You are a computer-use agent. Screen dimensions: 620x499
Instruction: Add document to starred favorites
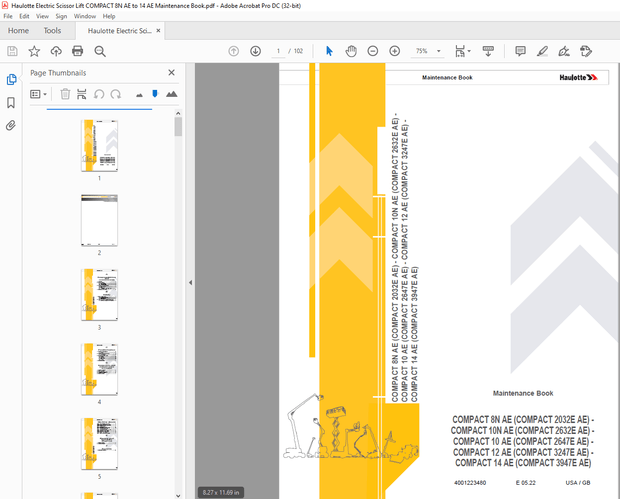(34, 51)
